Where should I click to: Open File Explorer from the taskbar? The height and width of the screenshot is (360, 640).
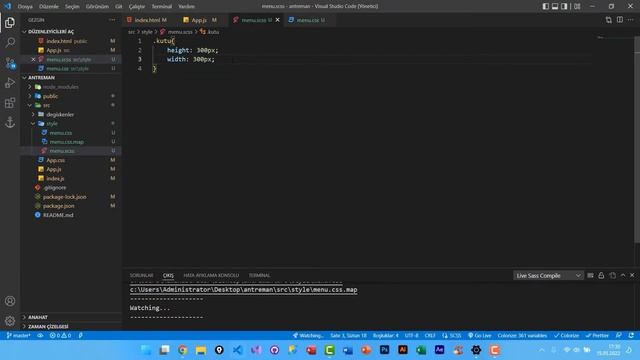[x=201, y=350]
